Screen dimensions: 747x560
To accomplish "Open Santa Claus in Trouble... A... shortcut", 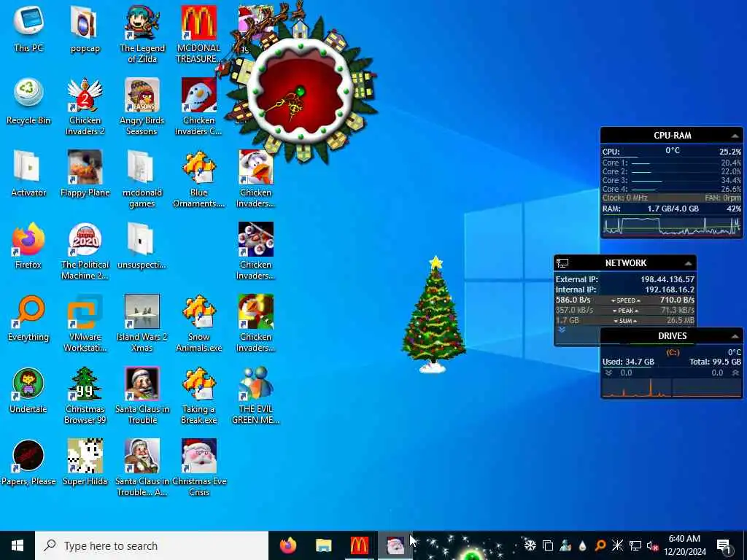I will pyautogui.click(x=142, y=467).
